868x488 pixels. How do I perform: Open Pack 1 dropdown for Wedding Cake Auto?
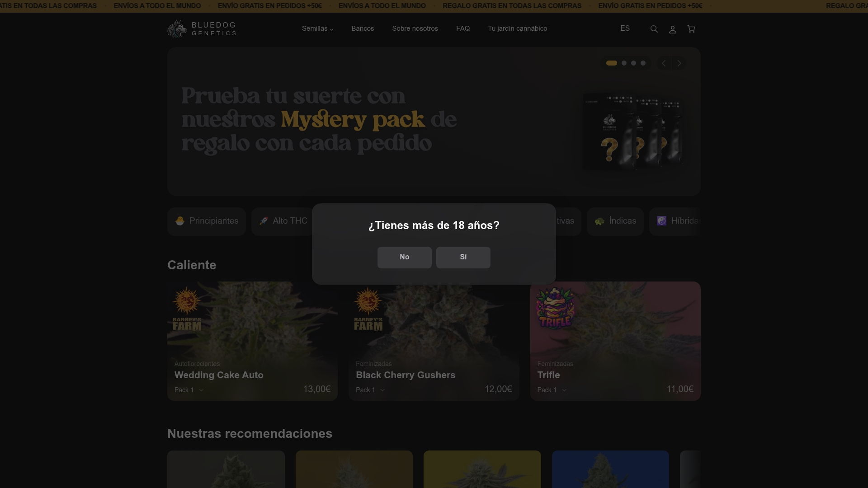(x=189, y=390)
